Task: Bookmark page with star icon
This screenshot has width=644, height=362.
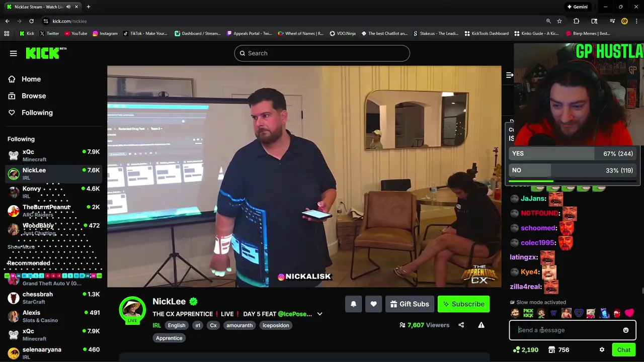Action: 559,21
